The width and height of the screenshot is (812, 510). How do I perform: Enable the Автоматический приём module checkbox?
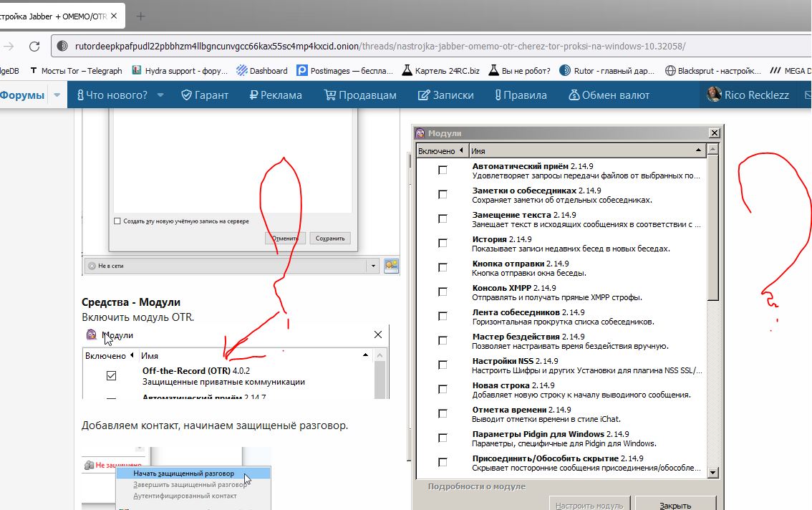[443, 170]
